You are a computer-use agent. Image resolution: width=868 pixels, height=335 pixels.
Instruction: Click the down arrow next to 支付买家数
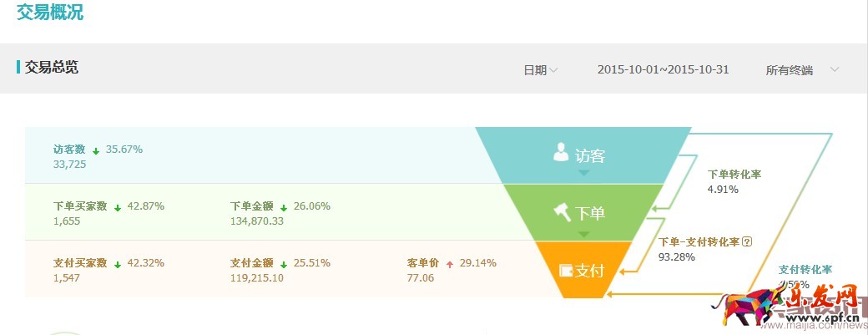118,264
